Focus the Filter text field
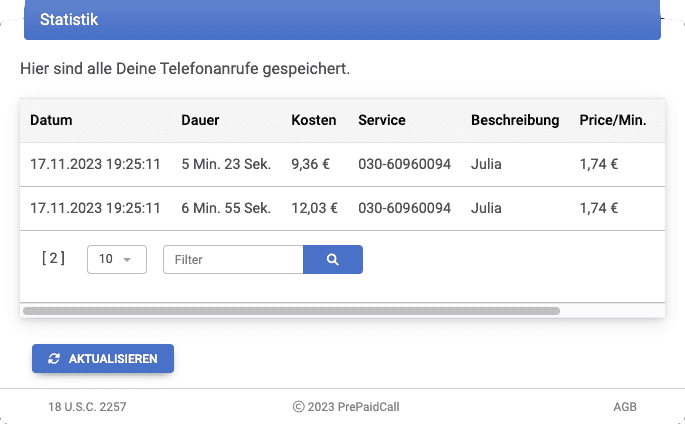Image resolution: width=685 pixels, height=424 pixels. pyautogui.click(x=233, y=259)
